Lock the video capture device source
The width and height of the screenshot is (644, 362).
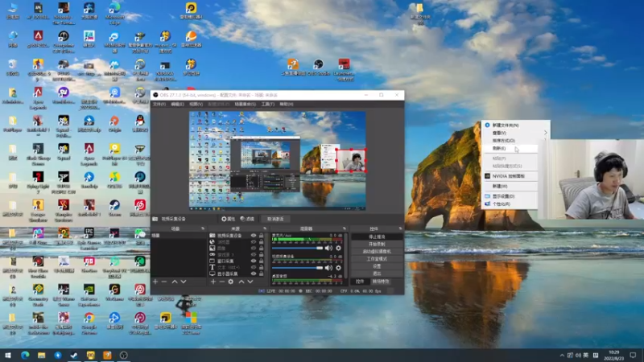[x=261, y=236]
